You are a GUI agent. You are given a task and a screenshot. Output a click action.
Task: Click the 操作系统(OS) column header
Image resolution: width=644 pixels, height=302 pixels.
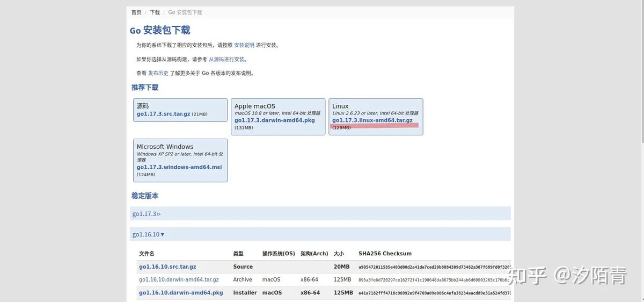click(279, 254)
